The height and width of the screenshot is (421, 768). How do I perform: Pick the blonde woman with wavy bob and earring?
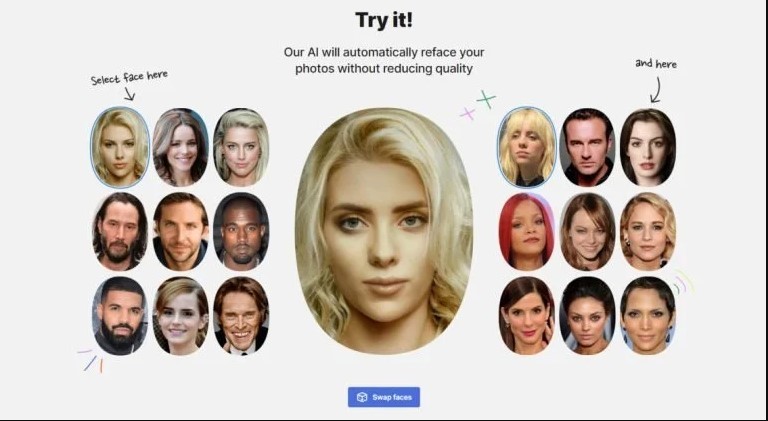coord(648,231)
